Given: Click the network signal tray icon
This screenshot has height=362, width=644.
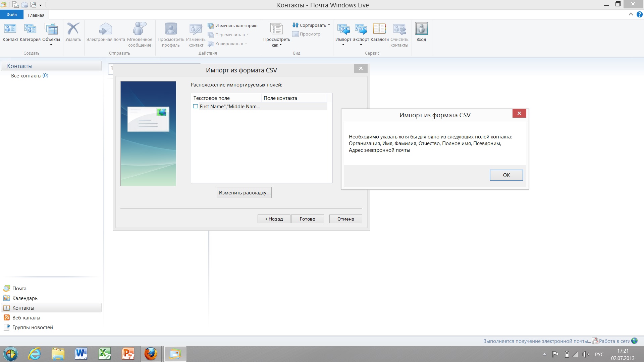Looking at the screenshot, I should 575,354.
